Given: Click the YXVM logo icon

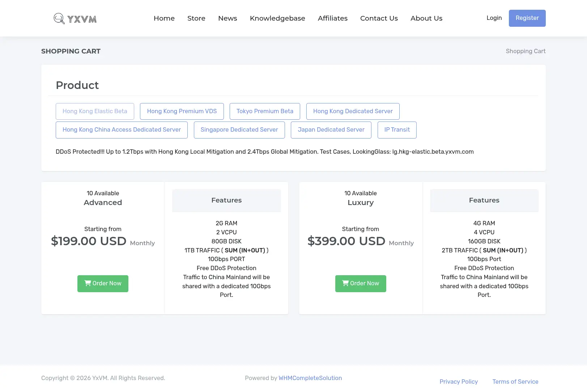Looking at the screenshot, I should click(x=59, y=18).
